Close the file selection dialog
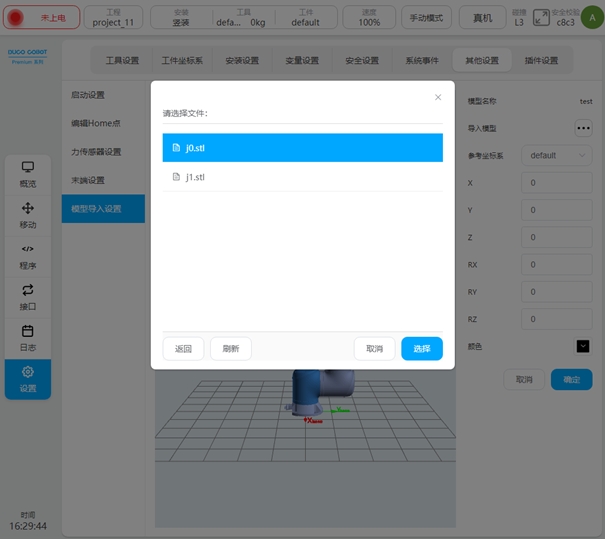Viewport: 605px width, 539px height. pyautogui.click(x=438, y=97)
